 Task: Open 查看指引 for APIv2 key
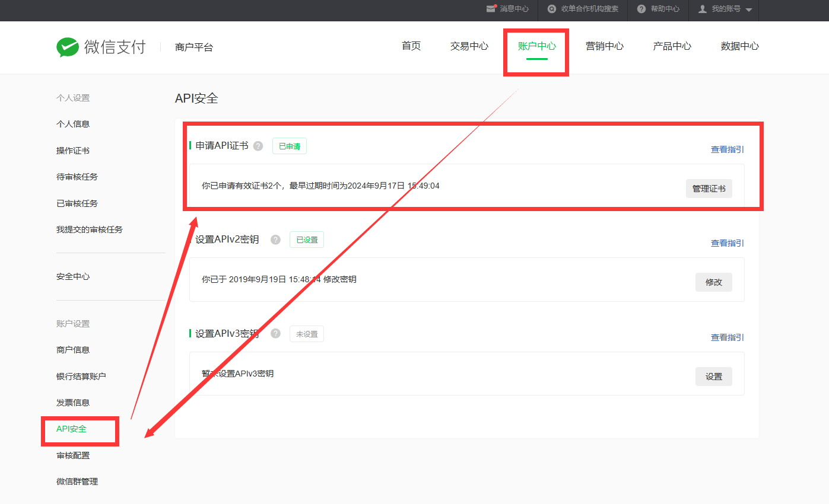point(728,243)
